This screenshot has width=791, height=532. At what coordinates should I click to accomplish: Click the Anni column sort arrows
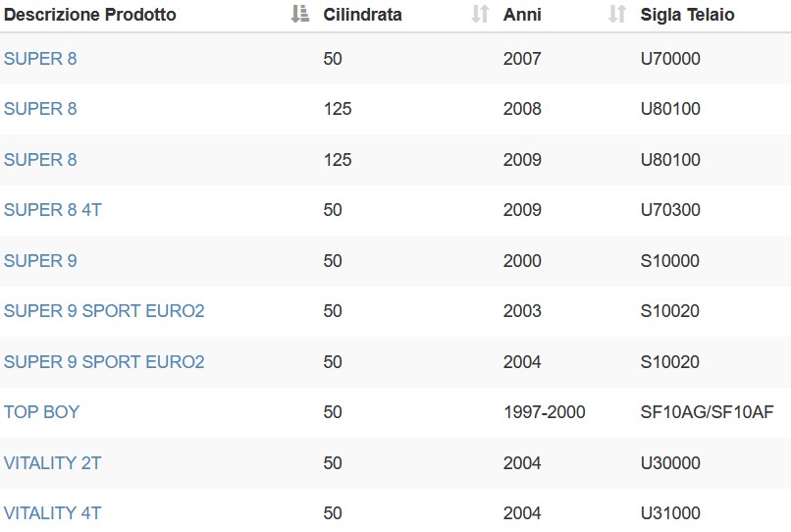[x=617, y=14]
